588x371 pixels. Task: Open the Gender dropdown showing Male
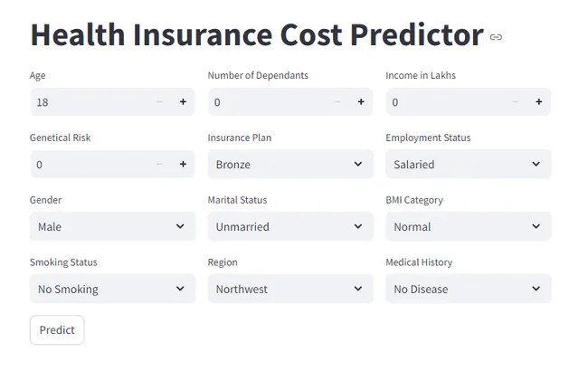[x=112, y=226]
